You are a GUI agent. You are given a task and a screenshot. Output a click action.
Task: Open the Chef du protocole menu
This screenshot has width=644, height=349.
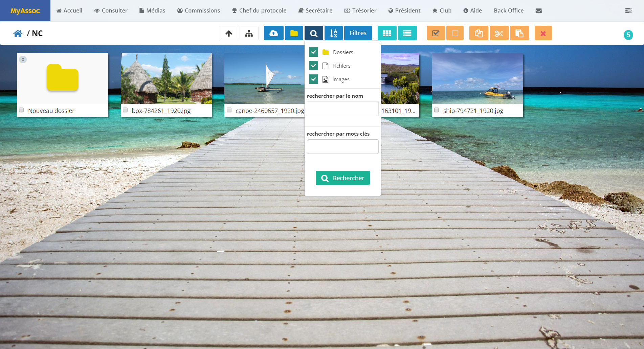tap(259, 10)
